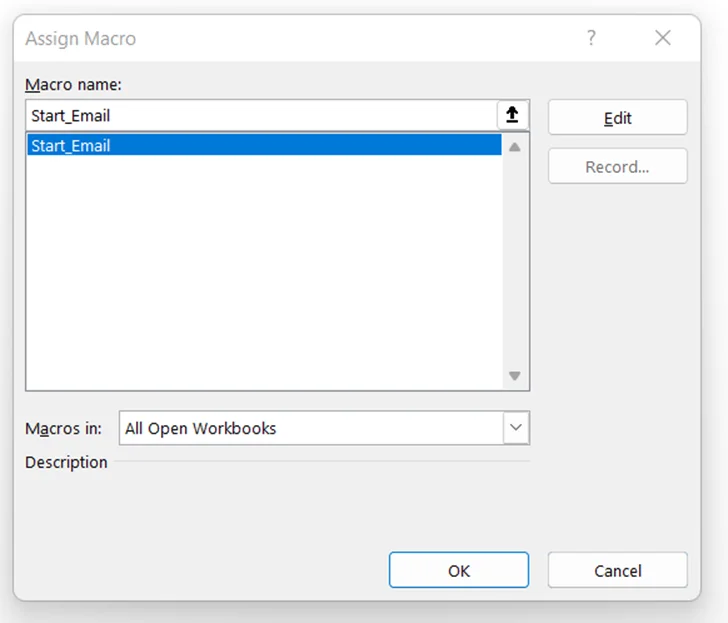Open the All Open Workbooks combo box
This screenshot has height=623, width=728.
click(310, 428)
